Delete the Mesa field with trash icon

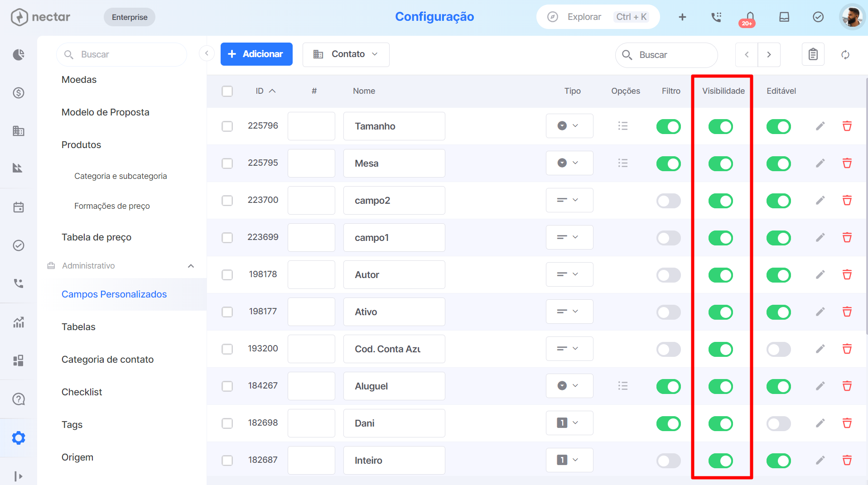[x=847, y=163]
